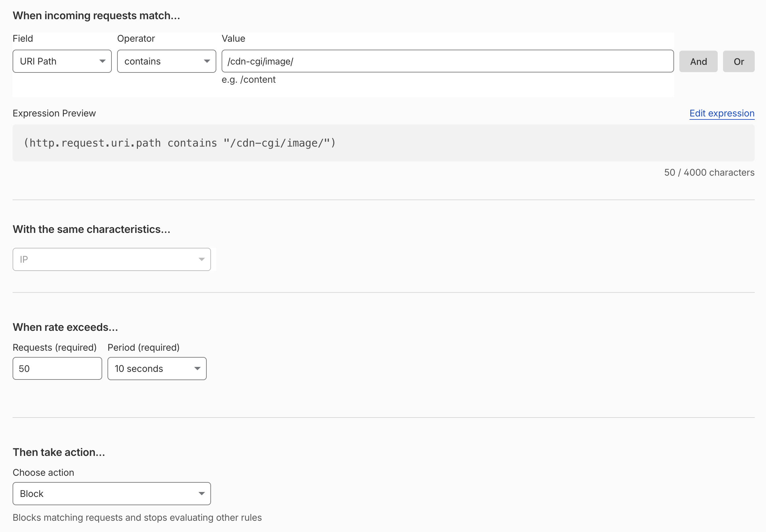Open the contains operator dropdown
This screenshot has height=532, width=766.
click(167, 61)
